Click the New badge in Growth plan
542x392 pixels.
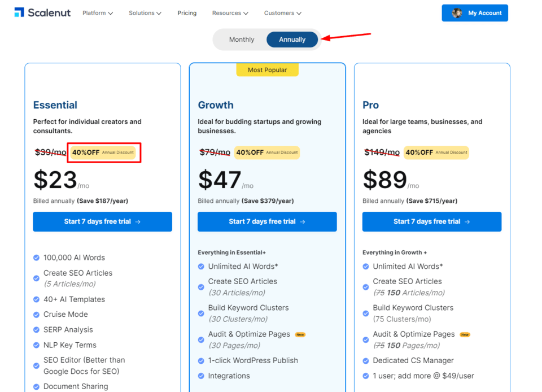[300, 334]
